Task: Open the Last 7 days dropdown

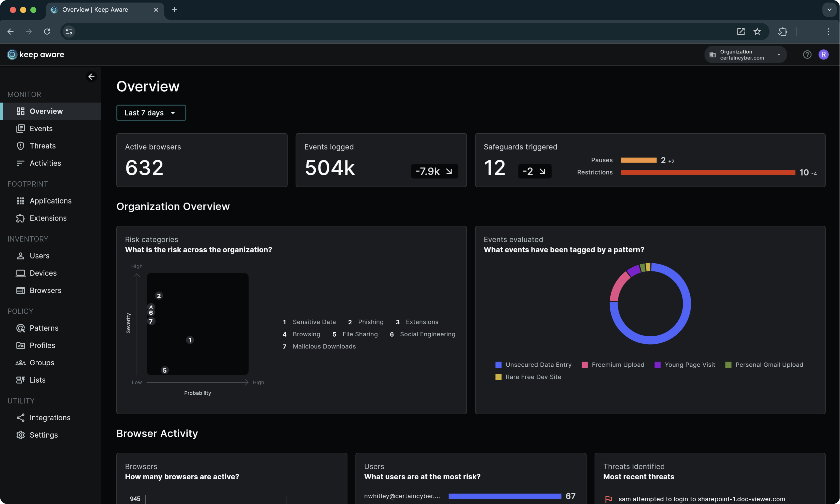Action: pos(151,112)
